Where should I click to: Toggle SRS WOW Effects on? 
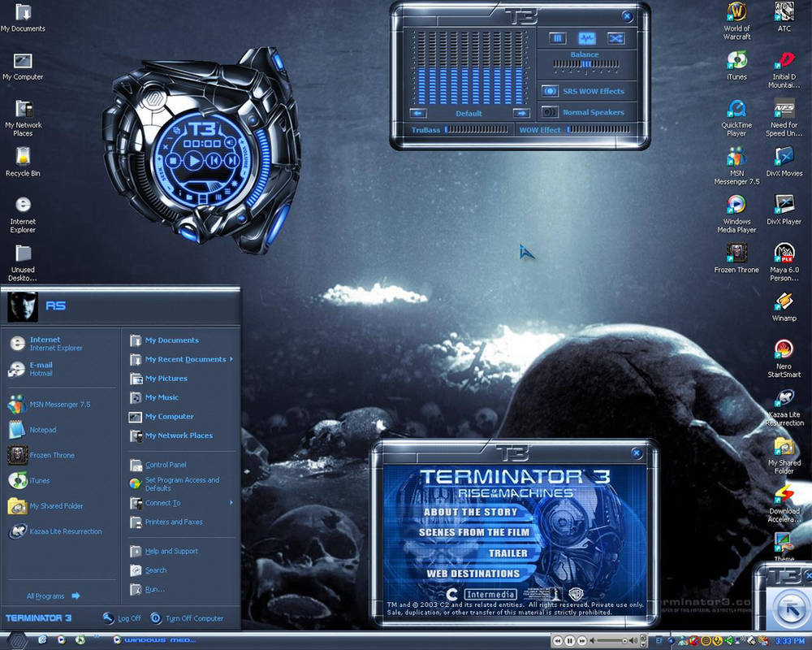pyautogui.click(x=550, y=91)
